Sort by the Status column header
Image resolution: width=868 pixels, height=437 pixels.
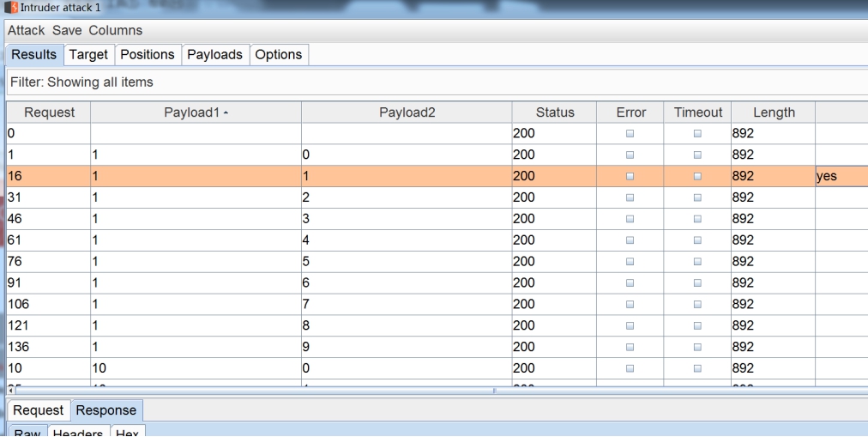[x=555, y=112]
